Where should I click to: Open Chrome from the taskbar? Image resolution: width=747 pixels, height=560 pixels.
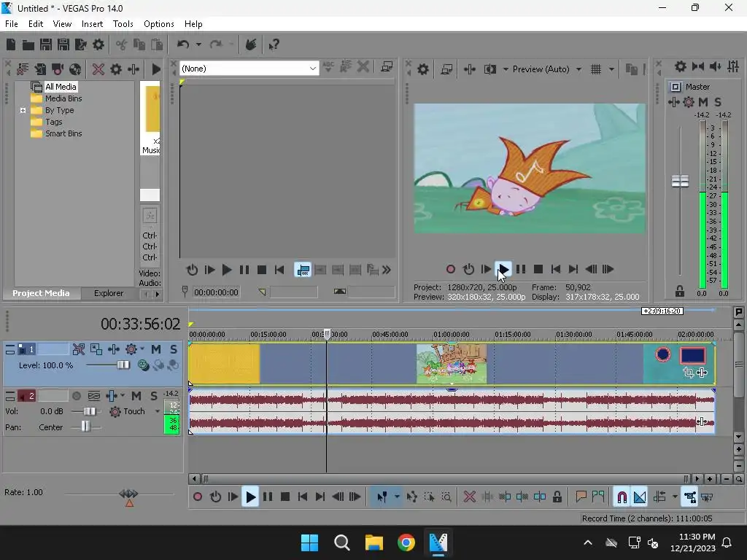coord(406,542)
